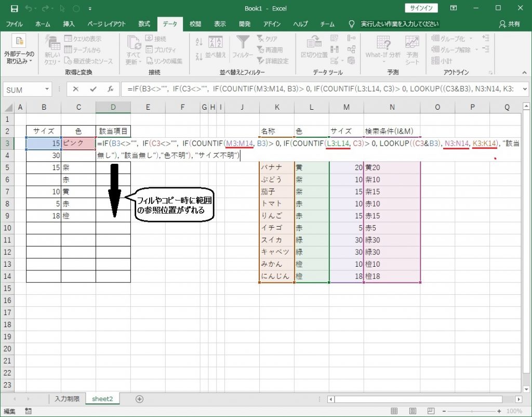Screen dimensions: 532x417
Task: Switch to the 校閲 ribbon tab
Action: pos(195,24)
